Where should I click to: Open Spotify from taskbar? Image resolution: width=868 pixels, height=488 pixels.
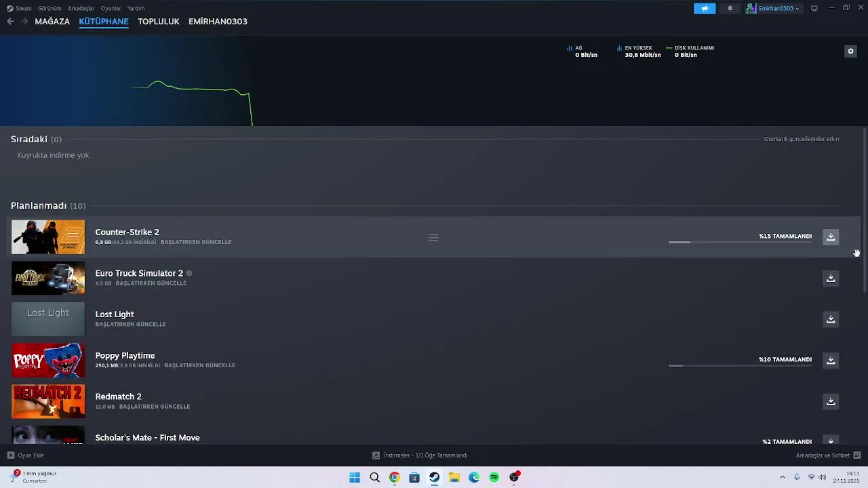pyautogui.click(x=494, y=477)
